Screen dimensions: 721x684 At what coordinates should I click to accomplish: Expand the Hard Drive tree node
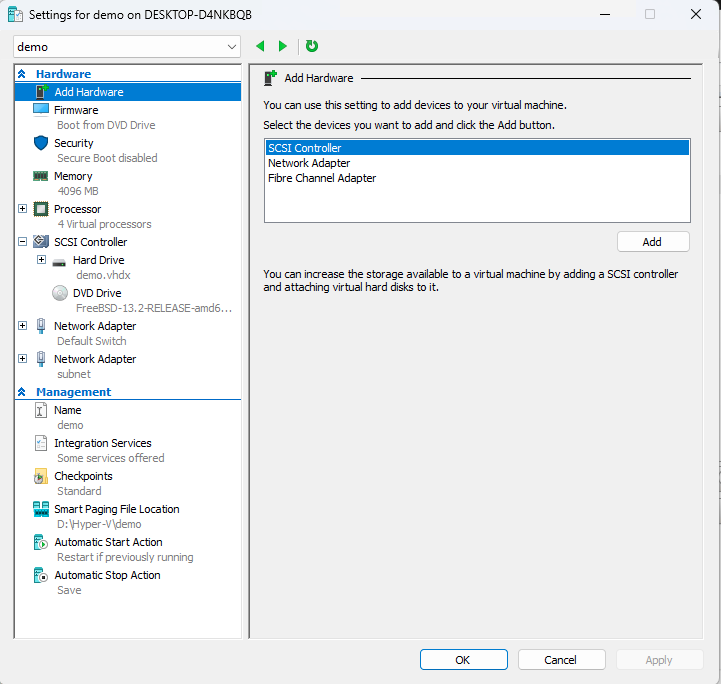click(41, 260)
